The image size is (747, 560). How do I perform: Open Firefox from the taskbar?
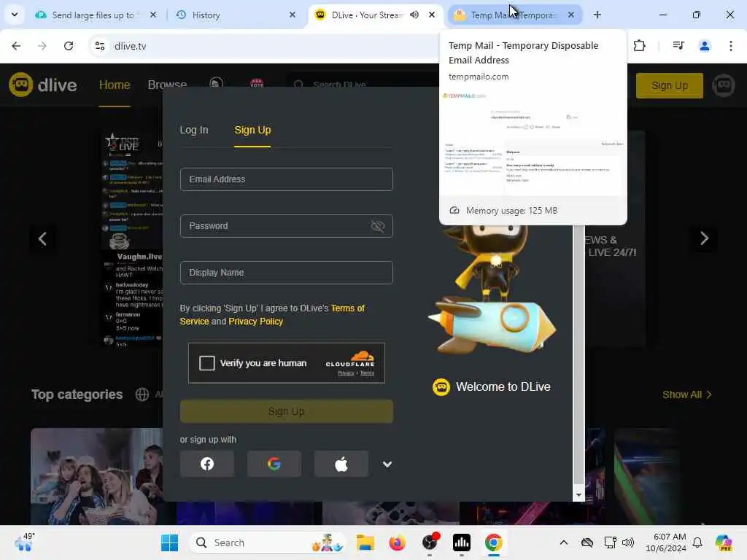tap(398, 542)
